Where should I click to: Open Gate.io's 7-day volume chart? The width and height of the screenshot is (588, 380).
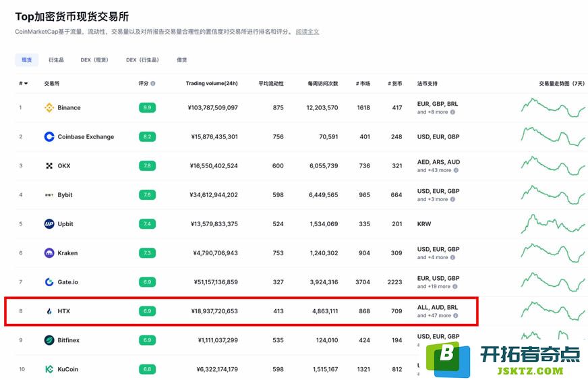pyautogui.click(x=553, y=282)
